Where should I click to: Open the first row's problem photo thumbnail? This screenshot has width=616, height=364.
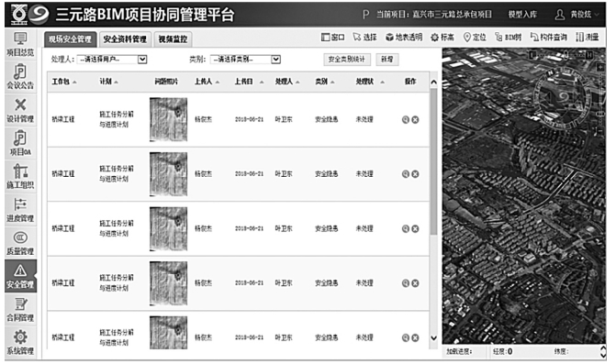click(169, 119)
